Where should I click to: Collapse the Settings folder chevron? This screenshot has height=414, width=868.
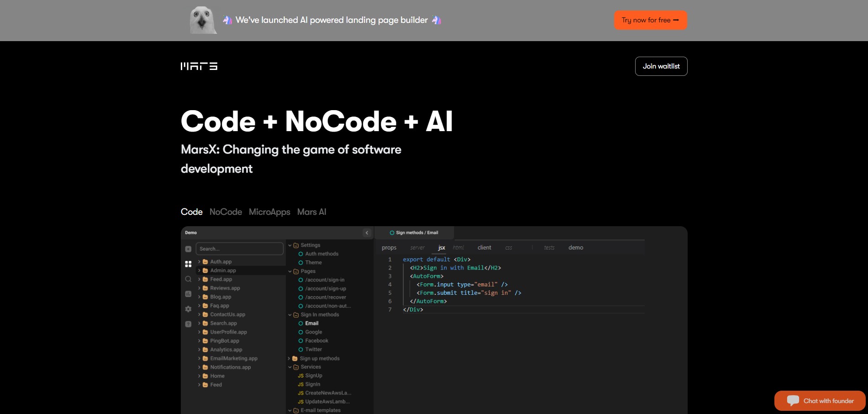[289, 245]
